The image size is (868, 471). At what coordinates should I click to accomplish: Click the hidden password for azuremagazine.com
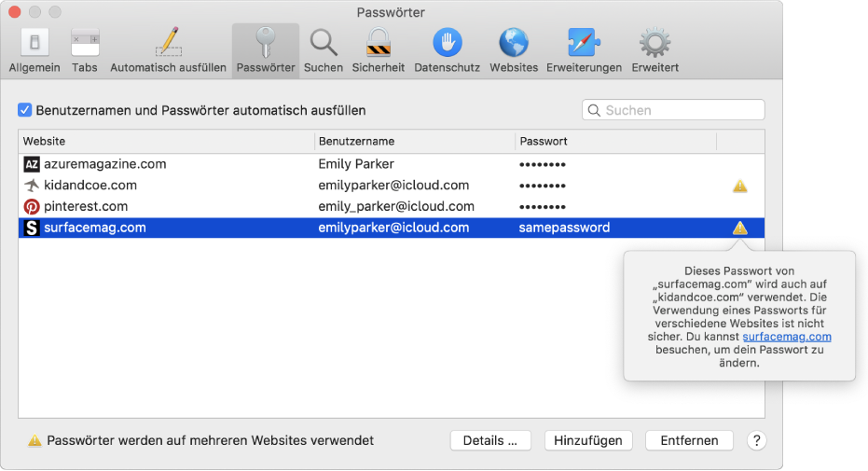coord(543,164)
